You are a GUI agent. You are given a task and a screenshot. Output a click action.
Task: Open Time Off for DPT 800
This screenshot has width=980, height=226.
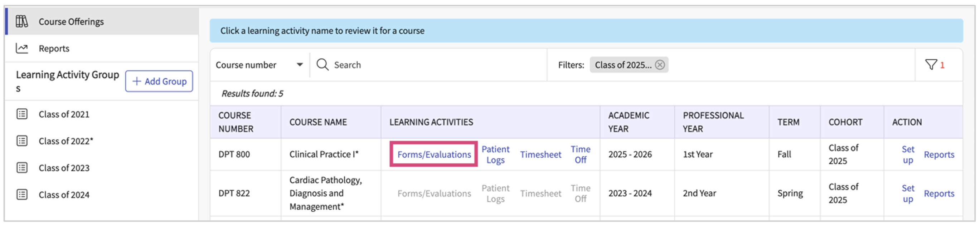[x=580, y=154]
